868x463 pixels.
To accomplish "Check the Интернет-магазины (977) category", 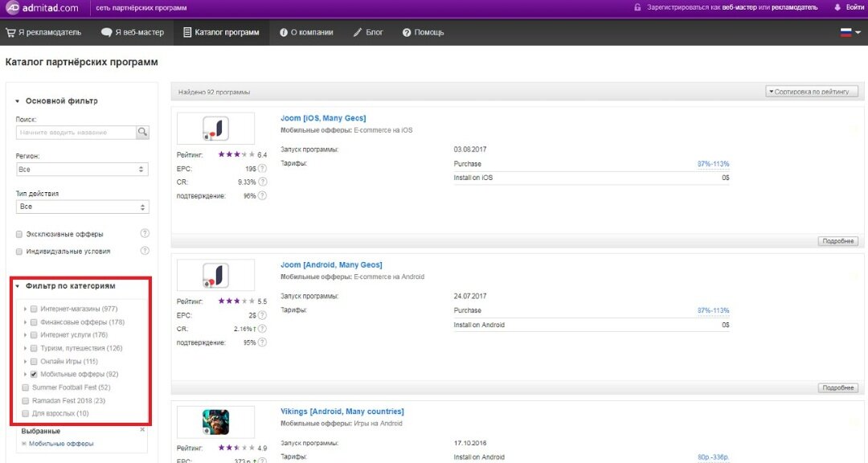I will click(34, 309).
